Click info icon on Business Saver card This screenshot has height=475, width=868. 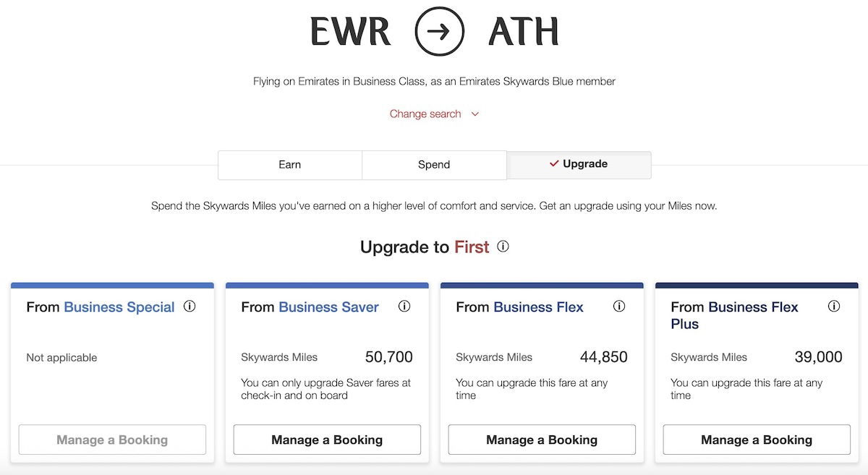[x=404, y=307]
